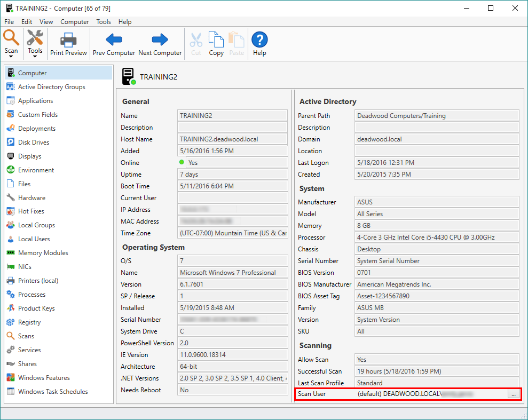This screenshot has height=420, width=528.
Task: Click the Online status Yes value
Action: coord(237,163)
